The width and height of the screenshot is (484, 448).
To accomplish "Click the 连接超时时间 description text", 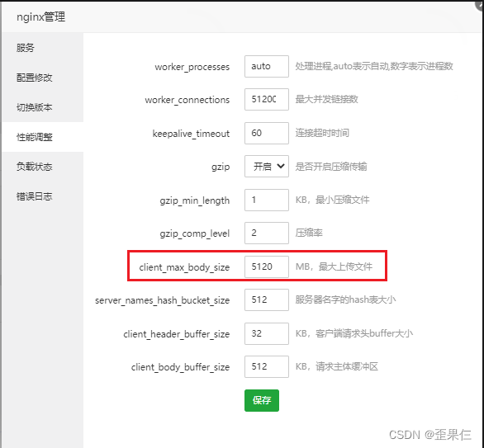I will point(322,133).
